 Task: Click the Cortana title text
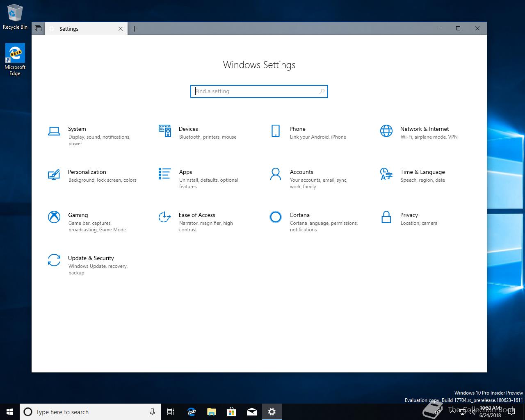(299, 215)
